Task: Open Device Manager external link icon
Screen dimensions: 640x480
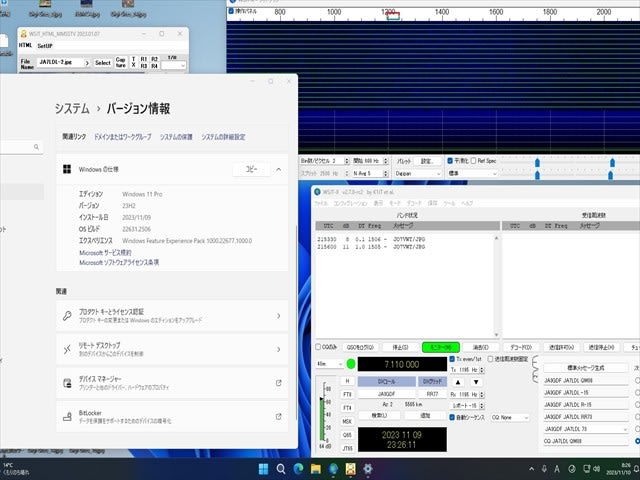Action: click(x=278, y=383)
